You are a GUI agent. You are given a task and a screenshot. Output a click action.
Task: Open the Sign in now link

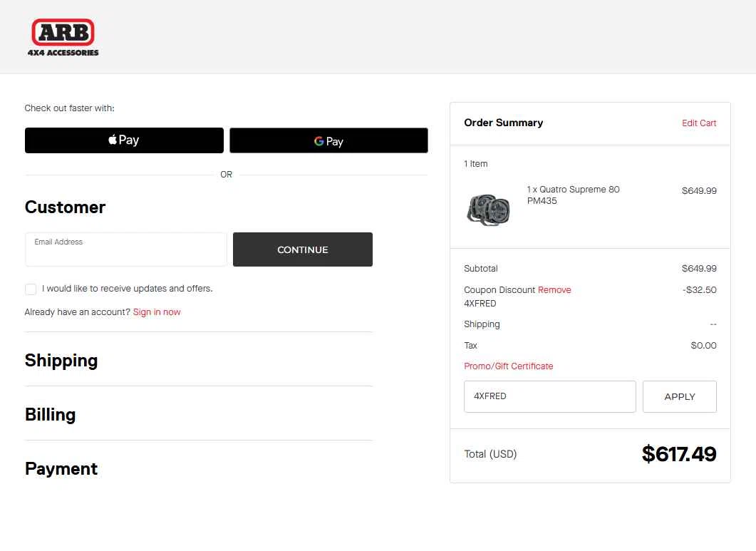point(157,312)
